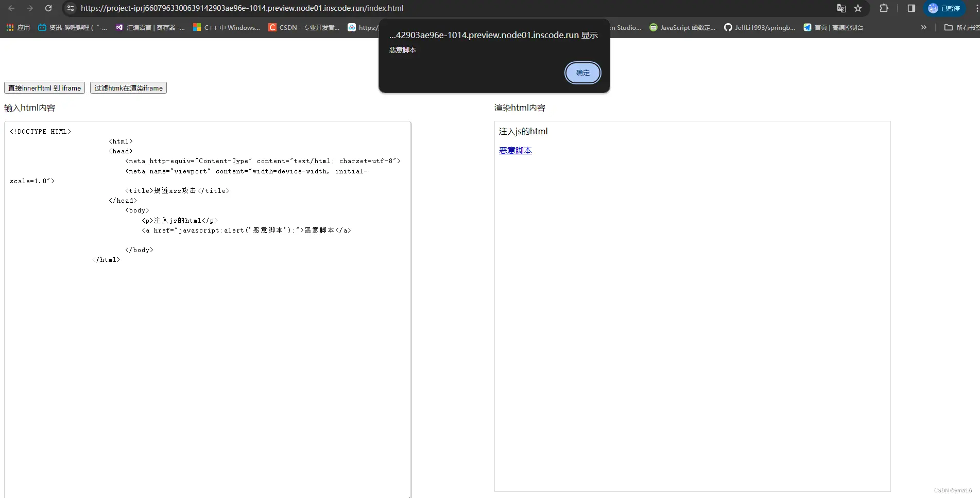The image size is (980, 498).
Task: Click the 渲染html内容 label
Action: pos(520,108)
